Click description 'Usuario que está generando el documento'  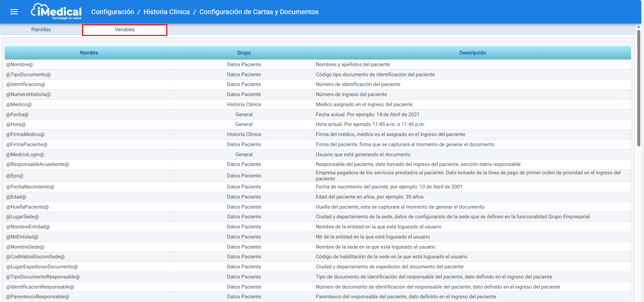363,155
